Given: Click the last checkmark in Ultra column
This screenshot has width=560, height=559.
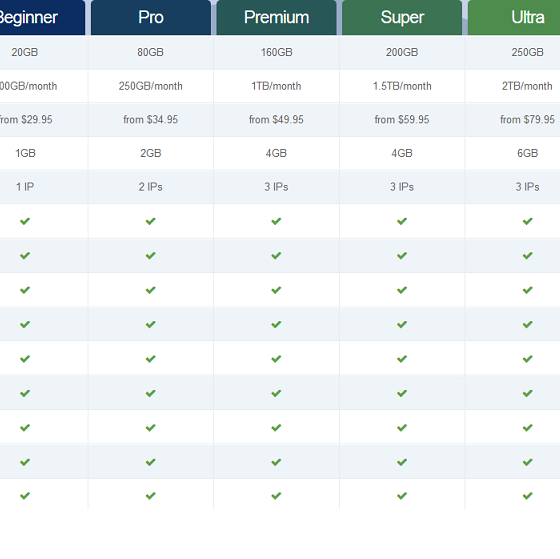Looking at the screenshot, I should [528, 495].
